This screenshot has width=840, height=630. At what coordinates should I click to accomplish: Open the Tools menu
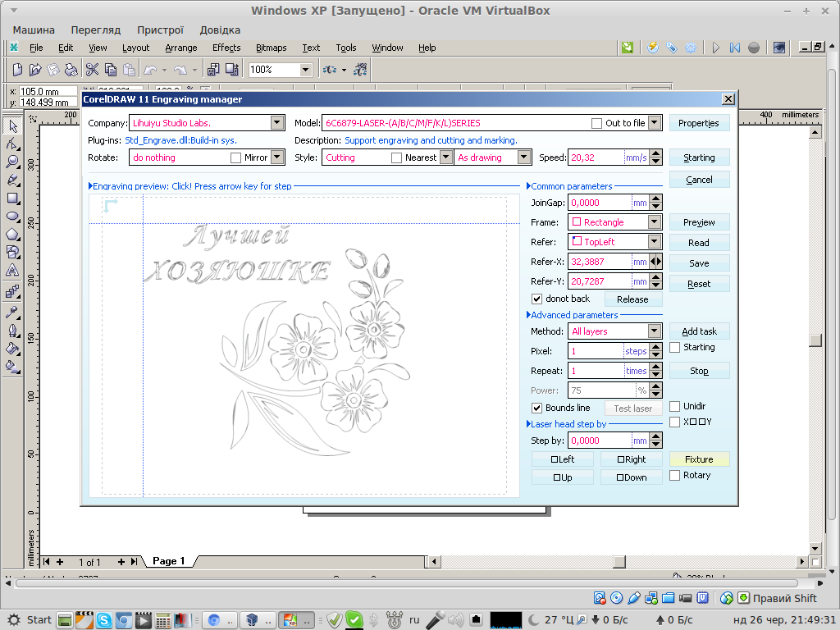click(x=346, y=48)
